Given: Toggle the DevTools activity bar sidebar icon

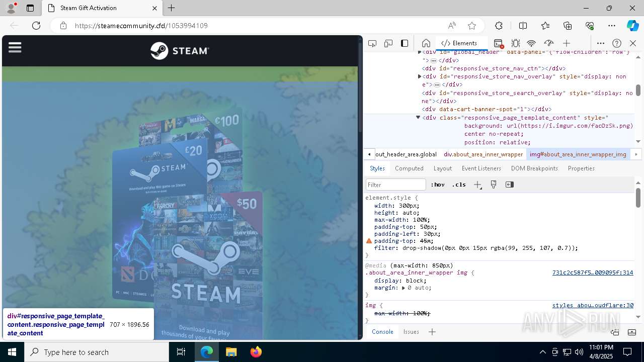Looking at the screenshot, I should [405, 43].
